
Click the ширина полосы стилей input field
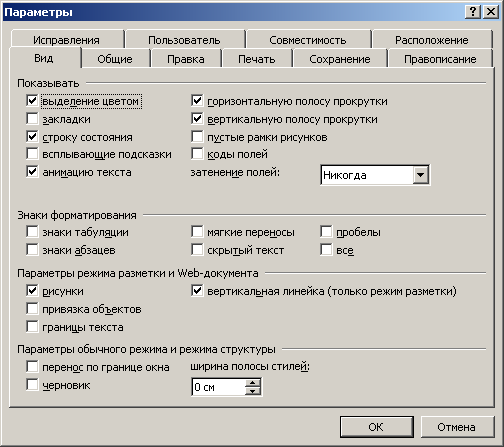(x=219, y=387)
